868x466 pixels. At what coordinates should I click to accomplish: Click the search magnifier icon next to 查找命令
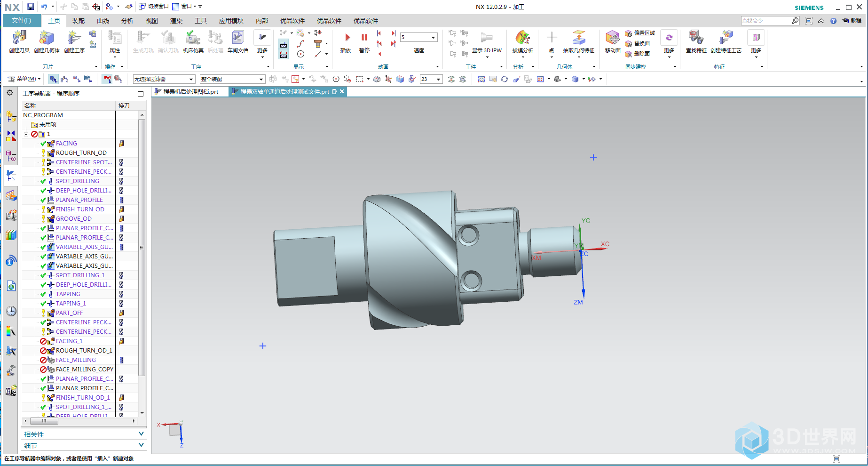[795, 21]
